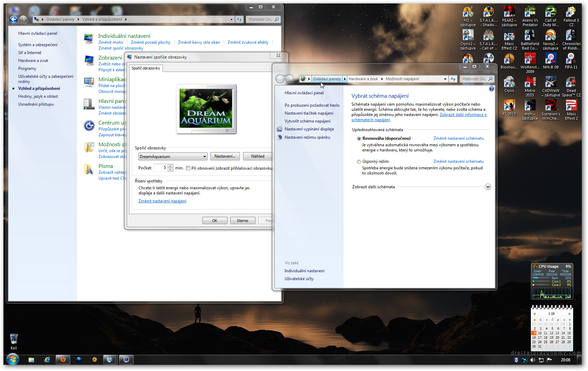Select the Rovnováha (doporučeno) power plan
Screen dimensions: 588x371
pos(359,139)
